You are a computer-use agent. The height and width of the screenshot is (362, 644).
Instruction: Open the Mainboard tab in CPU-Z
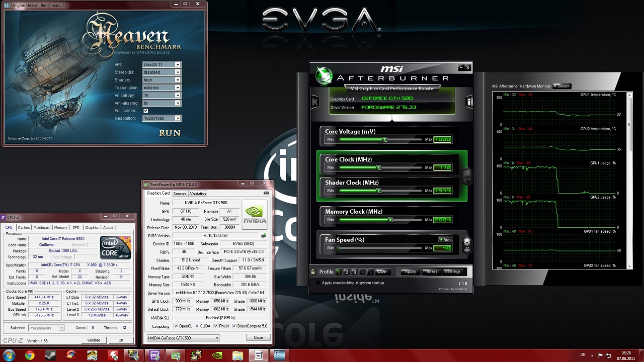click(x=42, y=228)
